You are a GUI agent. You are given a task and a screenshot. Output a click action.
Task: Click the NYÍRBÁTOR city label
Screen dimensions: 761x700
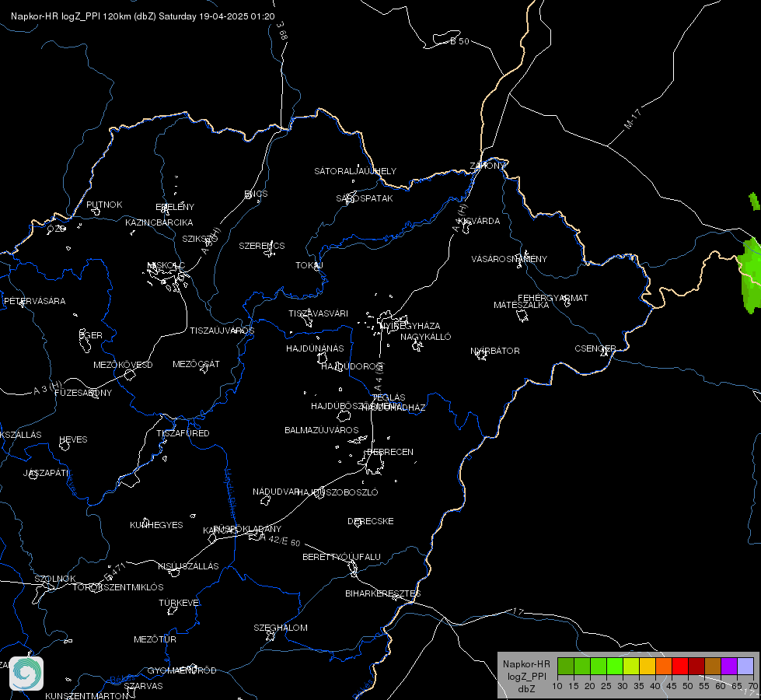tap(495, 351)
